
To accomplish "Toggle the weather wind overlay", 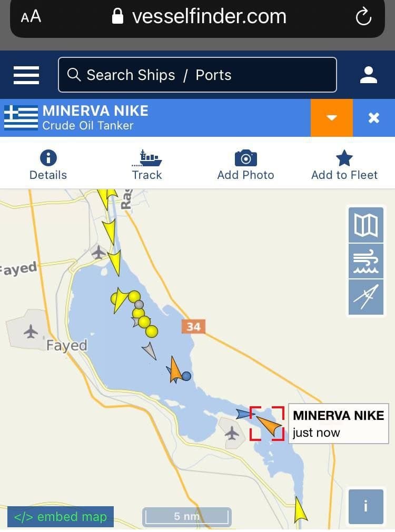I will [366, 261].
